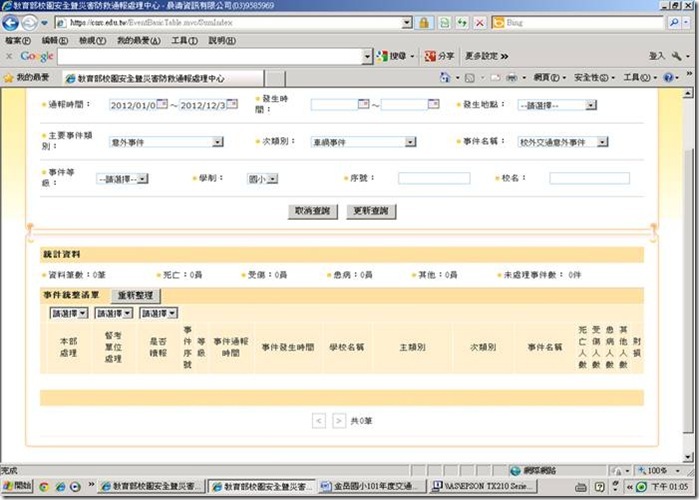Open the EPSON TX210 Series taskbar item
Screen dimensions: 699x500
[483, 487]
